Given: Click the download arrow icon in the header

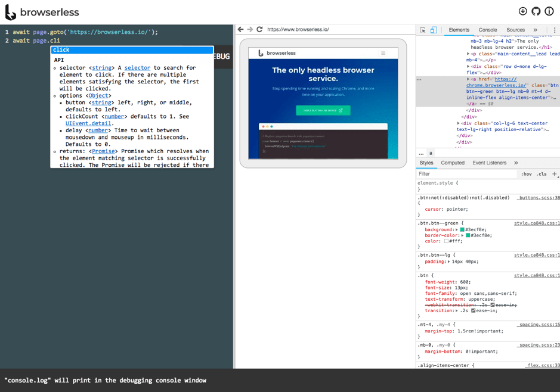Looking at the screenshot, I should click(x=523, y=11).
